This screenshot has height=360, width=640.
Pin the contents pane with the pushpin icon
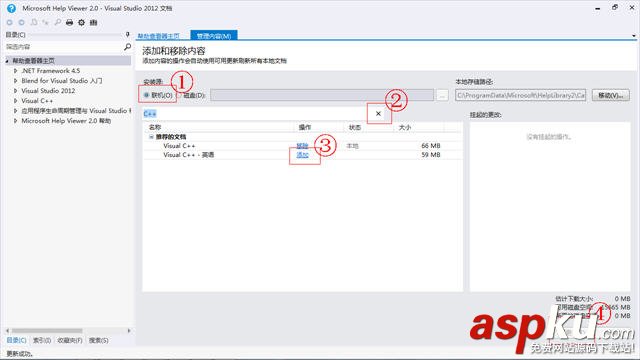pos(127,35)
